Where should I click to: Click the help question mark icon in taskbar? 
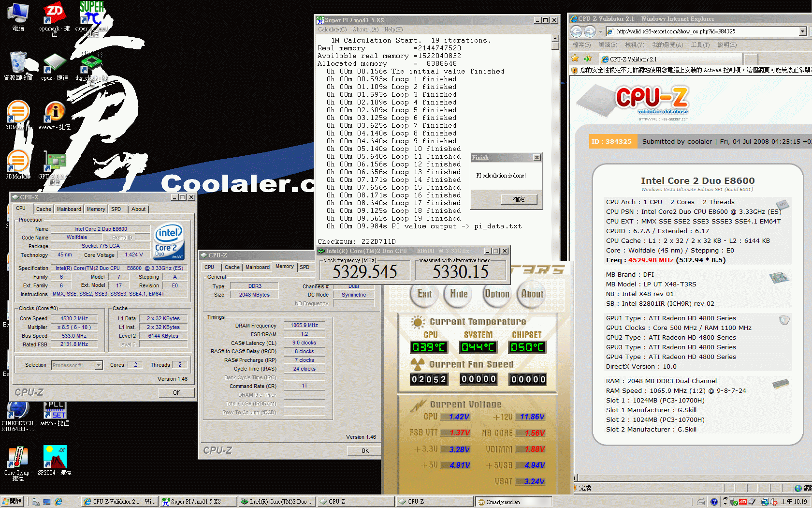coord(714,502)
